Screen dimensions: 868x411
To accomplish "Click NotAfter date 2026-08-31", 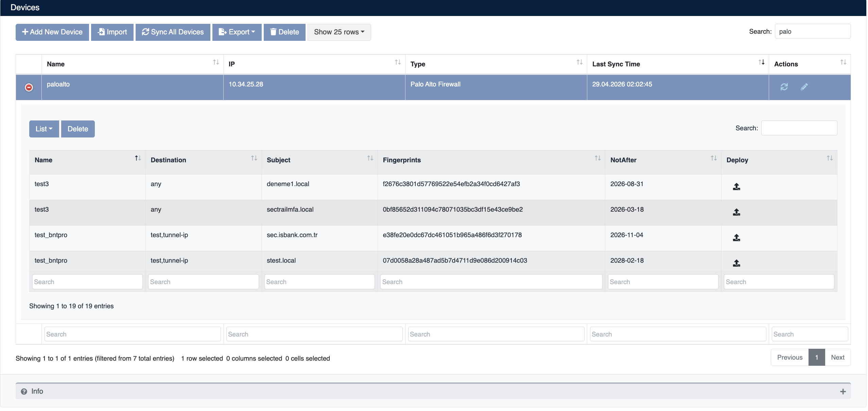I will [x=627, y=184].
